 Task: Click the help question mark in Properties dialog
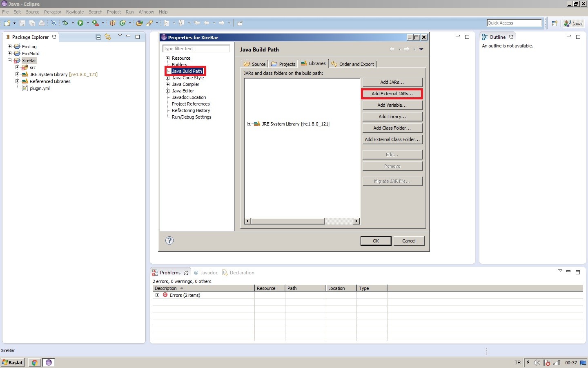tap(169, 240)
